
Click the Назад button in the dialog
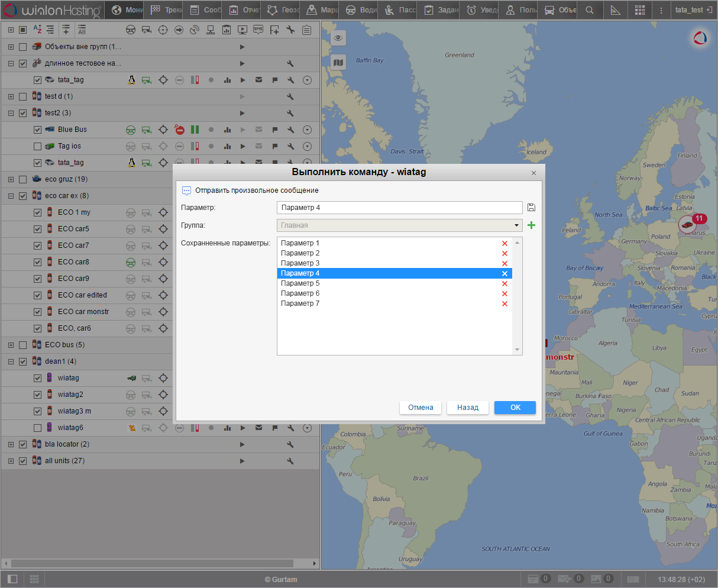467,408
